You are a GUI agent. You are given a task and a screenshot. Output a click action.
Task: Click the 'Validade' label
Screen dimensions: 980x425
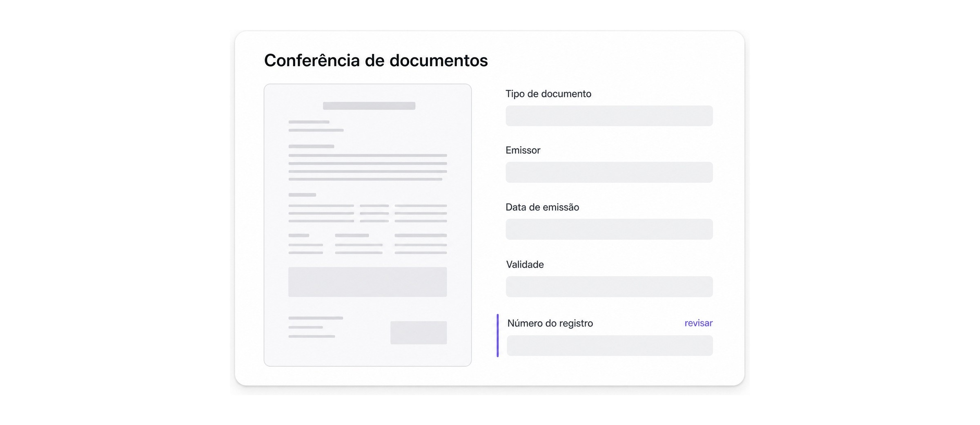coord(525,264)
